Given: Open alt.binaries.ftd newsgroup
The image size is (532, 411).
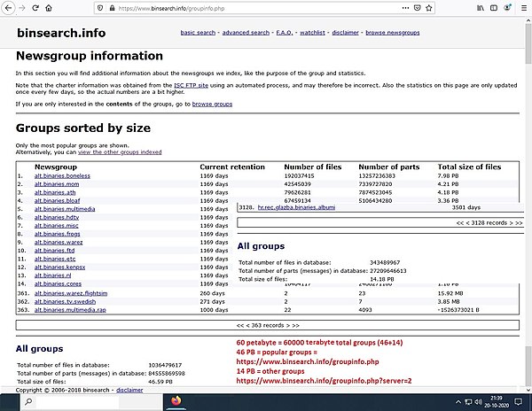Looking at the screenshot, I should coord(54,251).
